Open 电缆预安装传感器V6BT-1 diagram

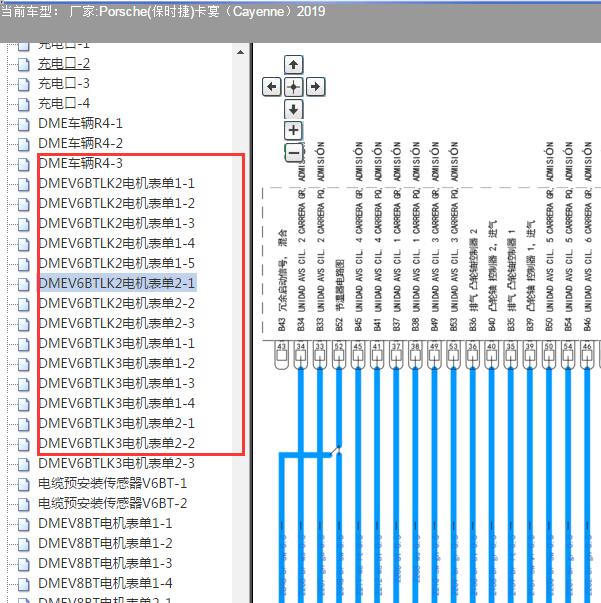click(x=112, y=483)
